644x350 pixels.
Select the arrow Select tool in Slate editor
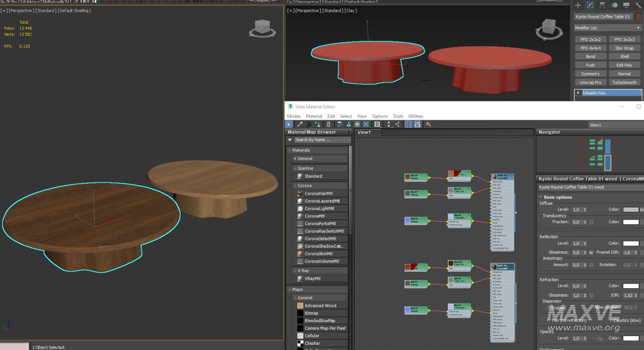click(x=289, y=124)
